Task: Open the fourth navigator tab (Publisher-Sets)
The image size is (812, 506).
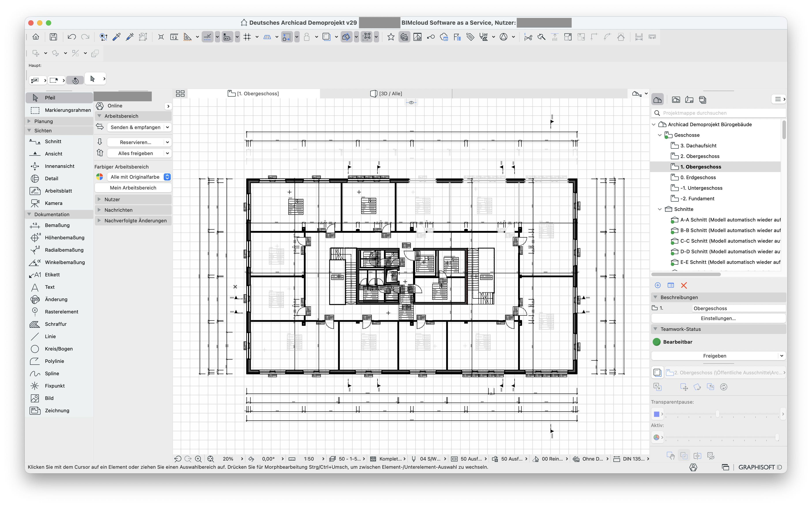Action: point(703,99)
